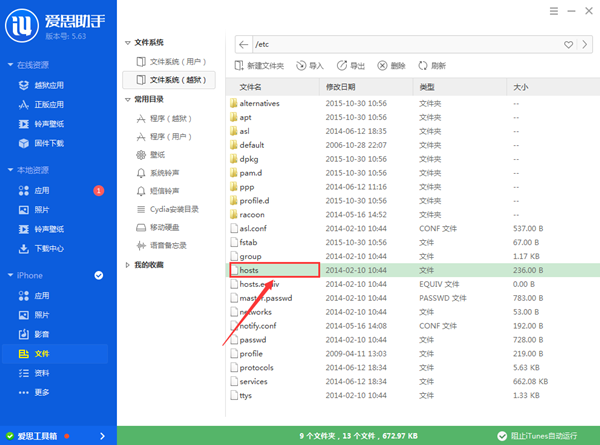Collapse the 常用目录 tree node
The width and height of the screenshot is (600, 445).
tap(127, 99)
